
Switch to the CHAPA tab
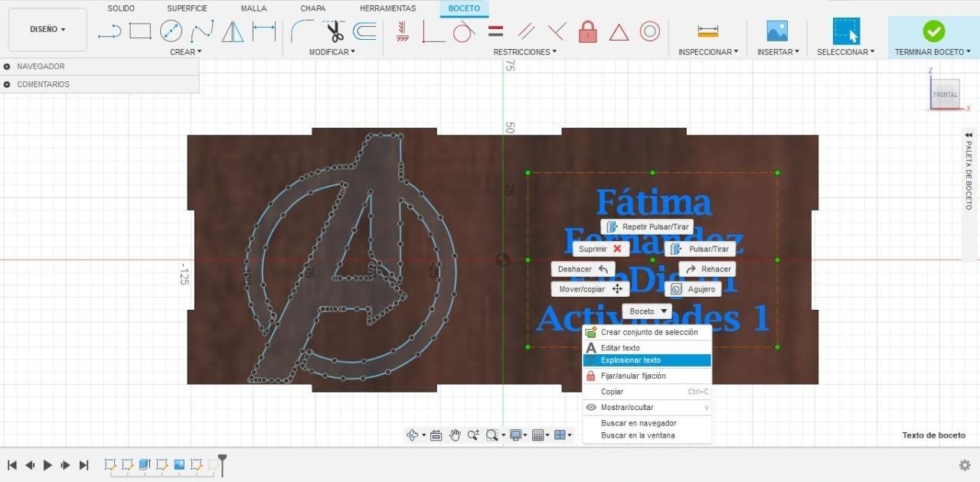pos(312,8)
